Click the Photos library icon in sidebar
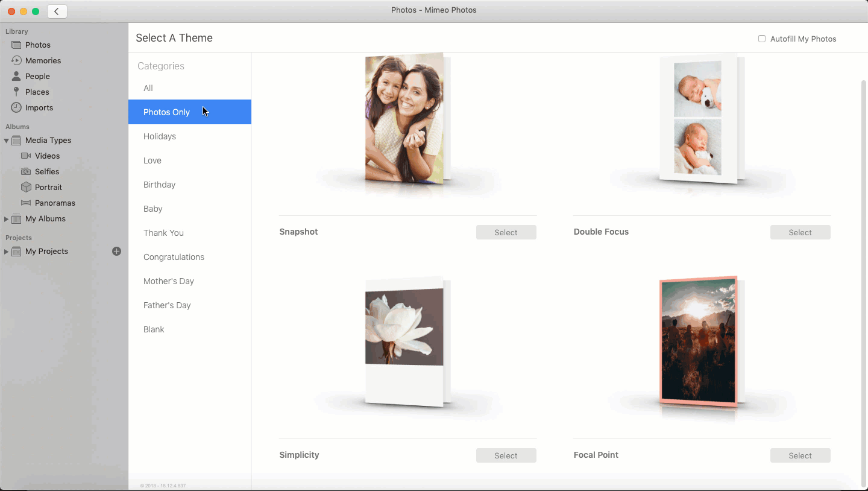 (x=16, y=45)
